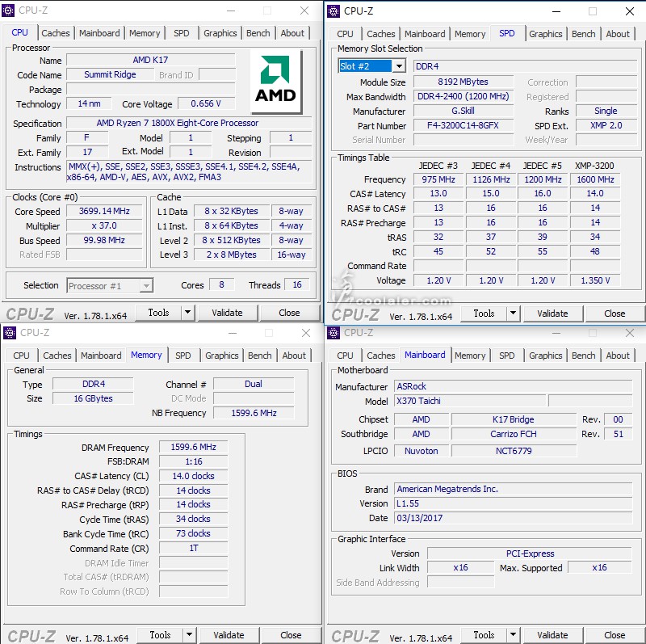Click the 1600 MHz XMP-3200 frequency cell
The height and width of the screenshot is (644, 646).
[595, 179]
